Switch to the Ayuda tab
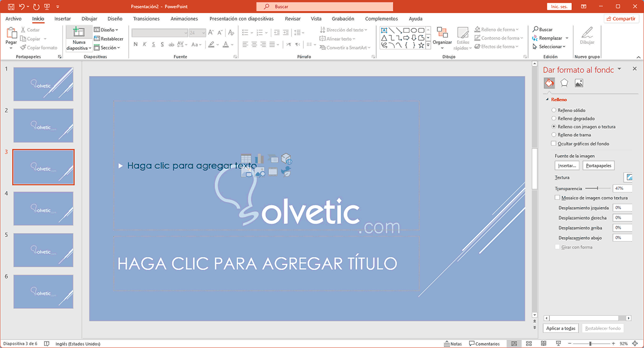Image resolution: width=644 pixels, height=348 pixels. pos(415,19)
